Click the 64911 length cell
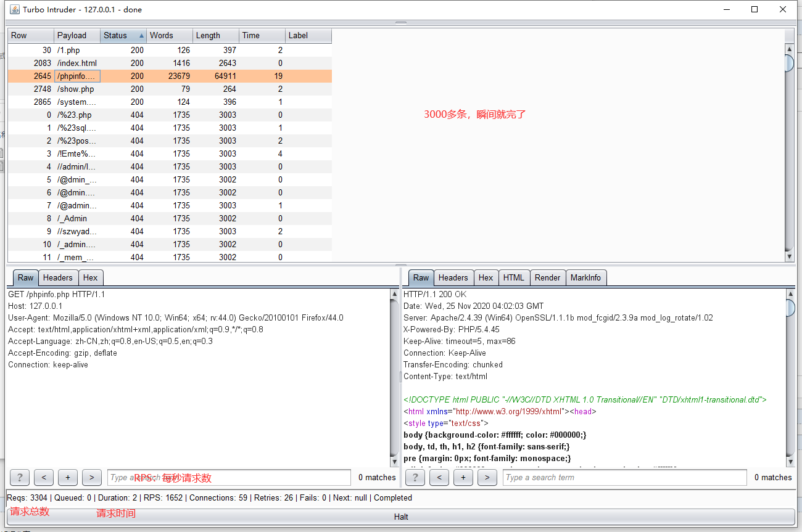The width and height of the screenshot is (802, 532). tap(216, 76)
